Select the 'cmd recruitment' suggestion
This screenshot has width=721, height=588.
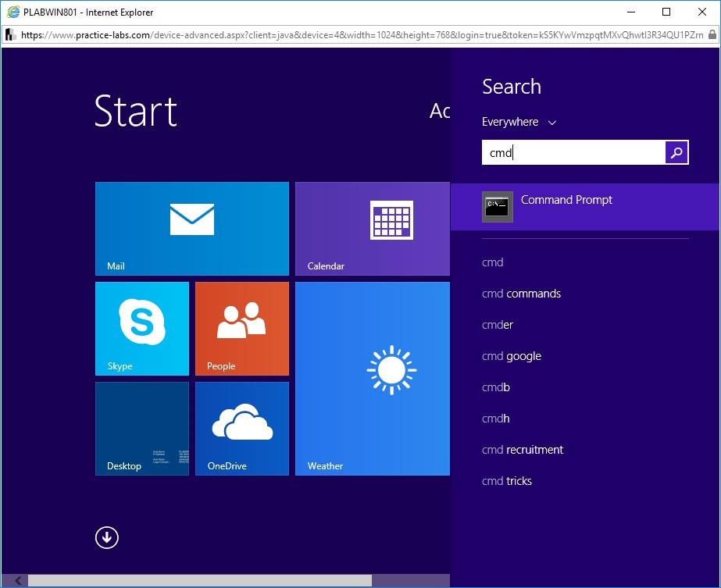523,450
